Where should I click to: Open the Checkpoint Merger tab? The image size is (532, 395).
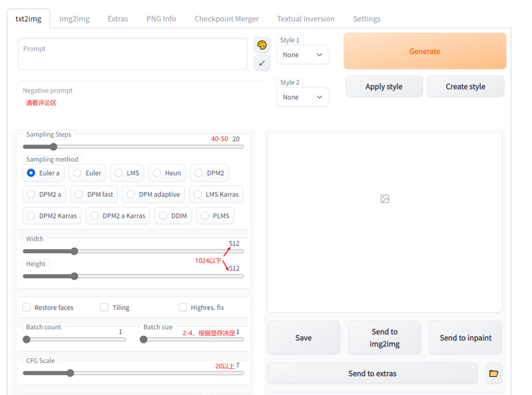click(x=227, y=18)
